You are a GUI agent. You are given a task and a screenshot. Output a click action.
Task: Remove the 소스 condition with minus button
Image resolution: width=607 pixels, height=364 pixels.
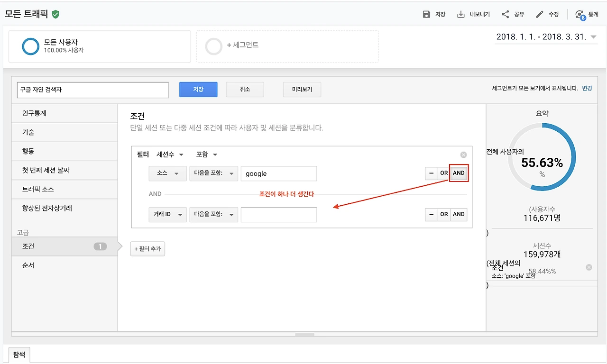431,173
